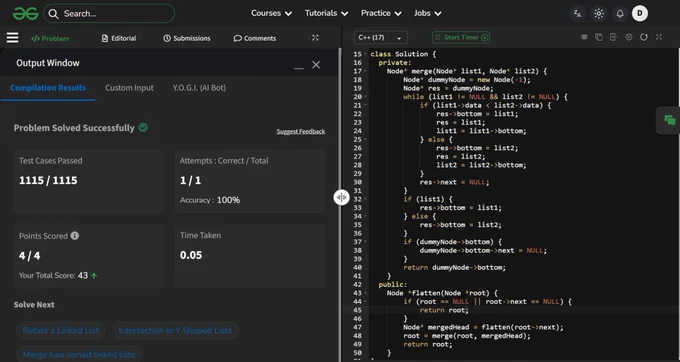The width and height of the screenshot is (680, 362).
Task: Open the profile avatar labeled D
Action: click(x=640, y=13)
